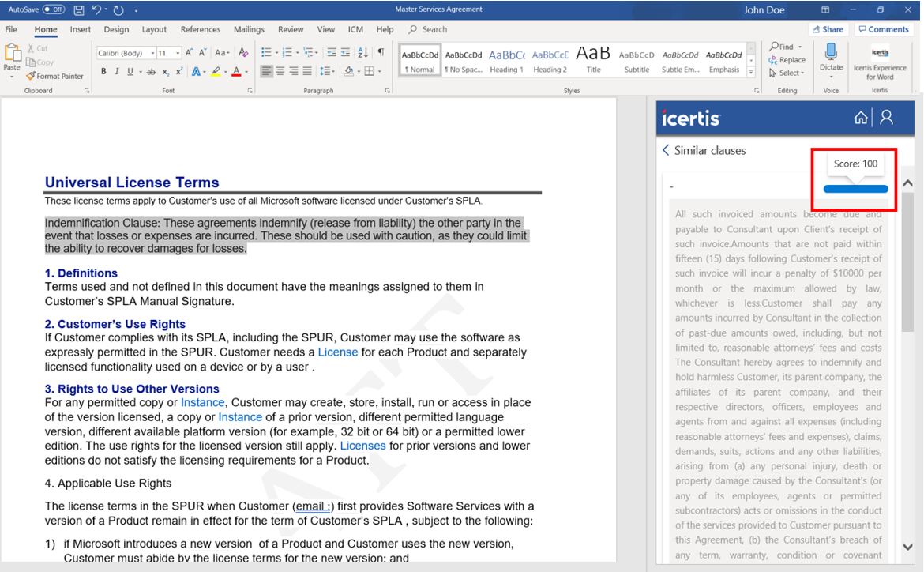This screenshot has height=572, width=924.
Task: Click Replace in Editing group
Action: coord(787,60)
